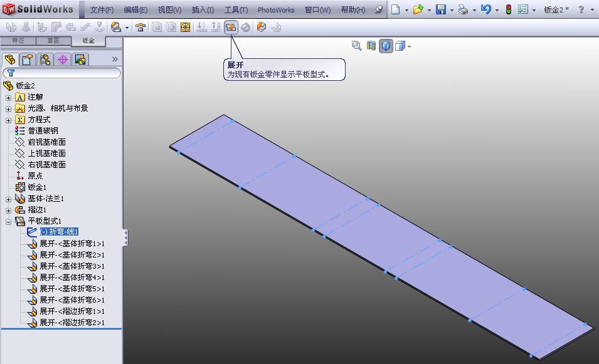Expand the 基体-法兰1 feature

coord(8,199)
